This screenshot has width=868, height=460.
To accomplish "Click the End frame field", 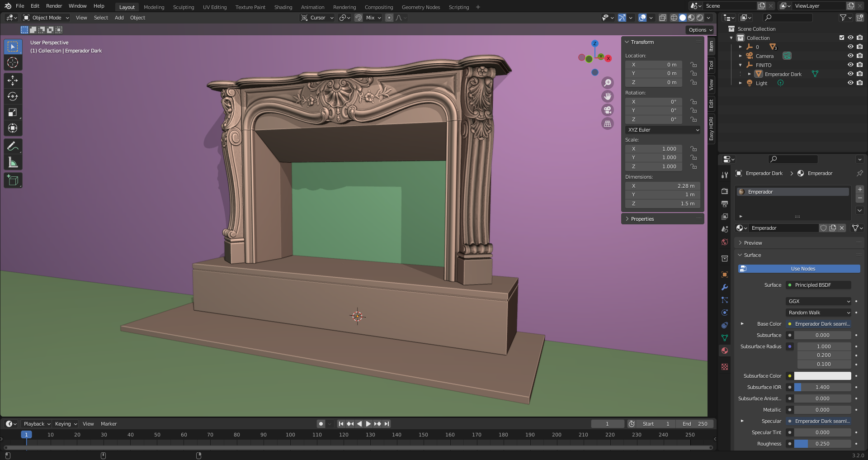I will tap(695, 424).
